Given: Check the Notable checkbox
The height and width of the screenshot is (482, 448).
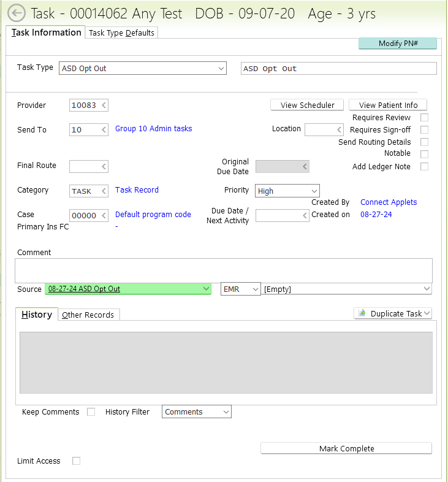Looking at the screenshot, I should (424, 154).
